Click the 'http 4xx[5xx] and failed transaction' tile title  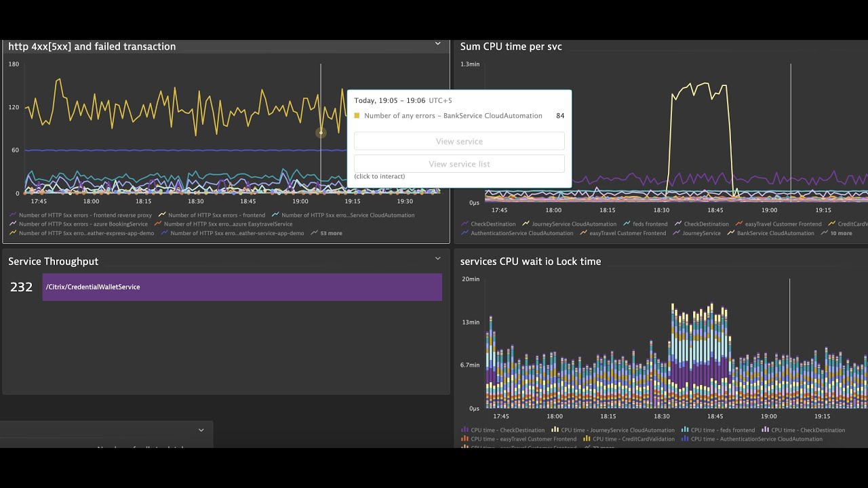92,47
